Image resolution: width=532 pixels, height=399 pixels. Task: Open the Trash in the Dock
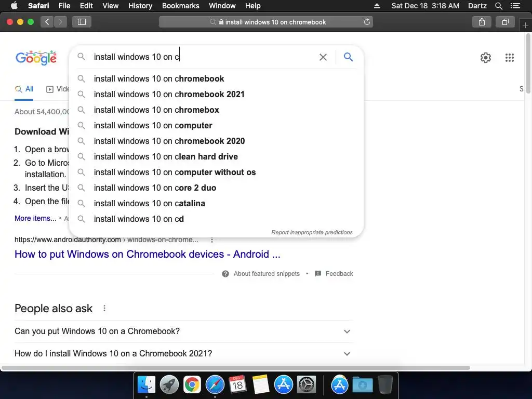tap(385, 385)
